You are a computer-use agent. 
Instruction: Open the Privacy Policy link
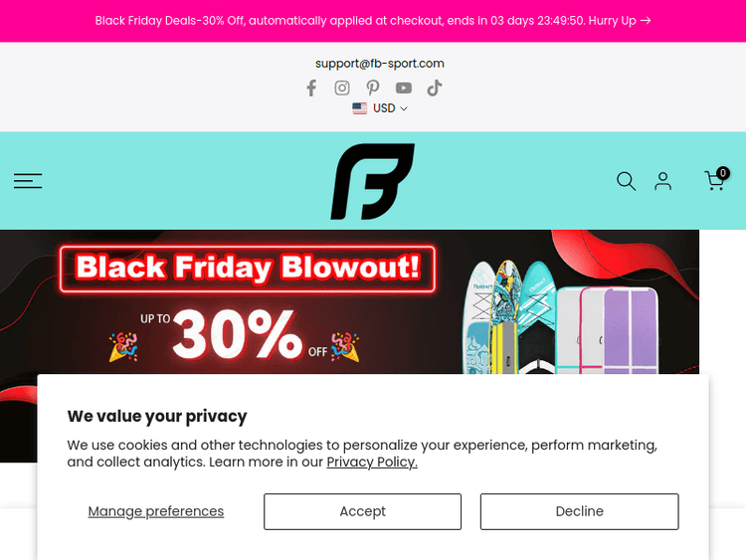tap(372, 462)
